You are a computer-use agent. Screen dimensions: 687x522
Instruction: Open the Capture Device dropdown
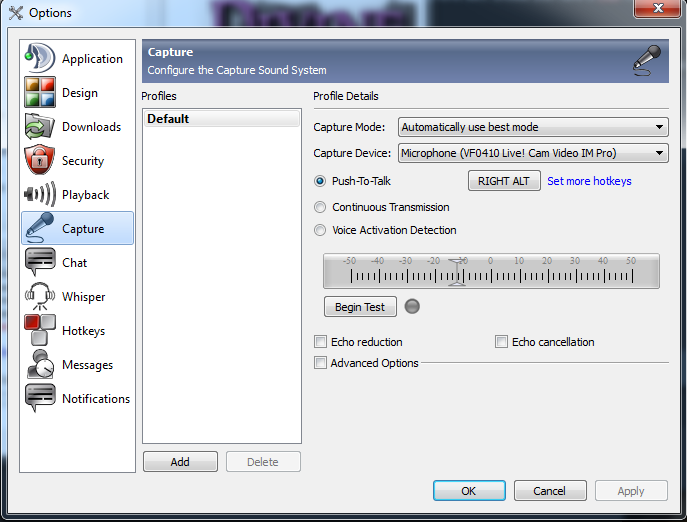(x=533, y=153)
